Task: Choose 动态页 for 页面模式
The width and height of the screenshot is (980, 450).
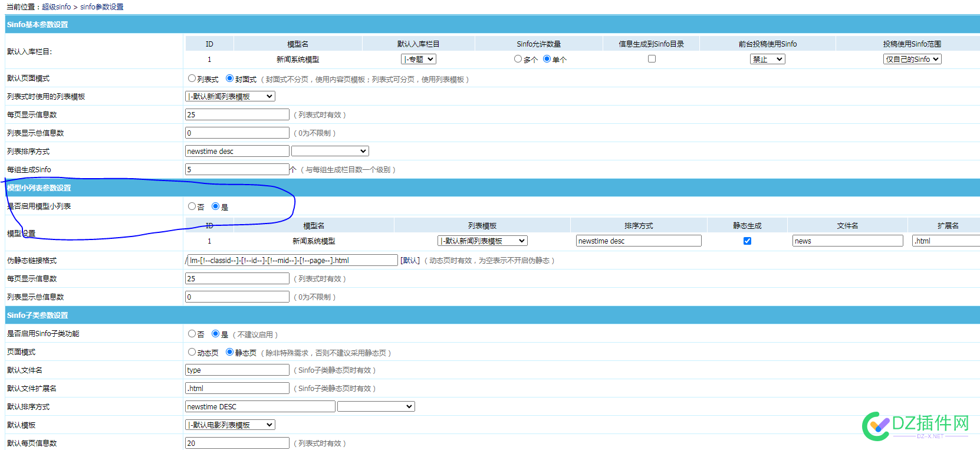Action: point(192,352)
